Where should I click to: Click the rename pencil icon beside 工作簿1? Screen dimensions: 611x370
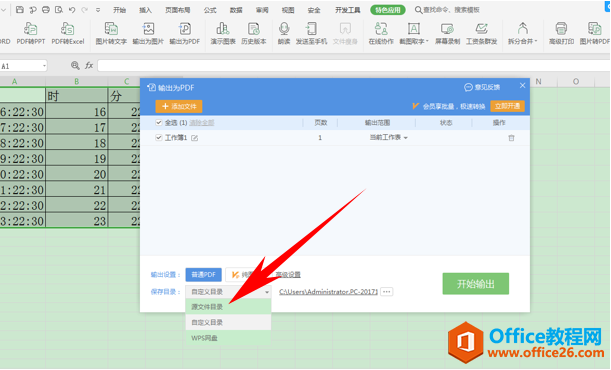pyautogui.click(x=194, y=138)
